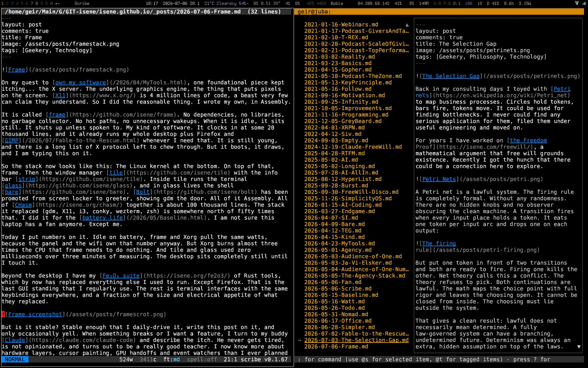
Task: Click the '21°C Clearsky' weather readout
Action: (220, 3)
